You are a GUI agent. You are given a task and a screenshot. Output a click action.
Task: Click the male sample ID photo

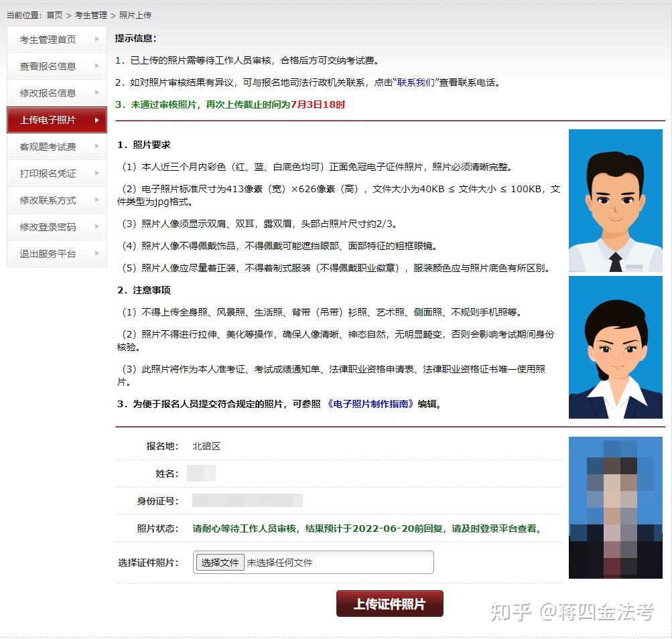coord(616,200)
